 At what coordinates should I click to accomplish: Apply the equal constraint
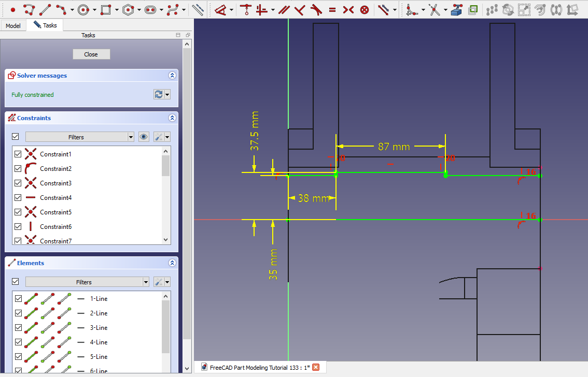coord(332,9)
